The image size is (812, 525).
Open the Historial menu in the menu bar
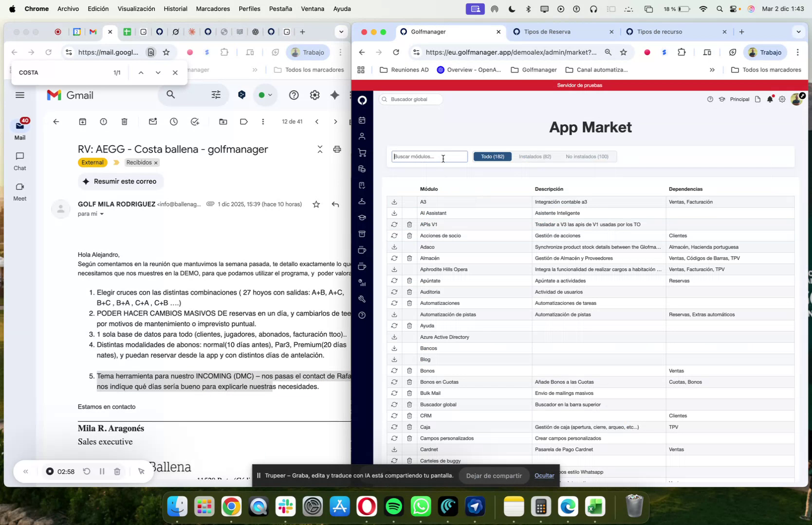(175, 8)
